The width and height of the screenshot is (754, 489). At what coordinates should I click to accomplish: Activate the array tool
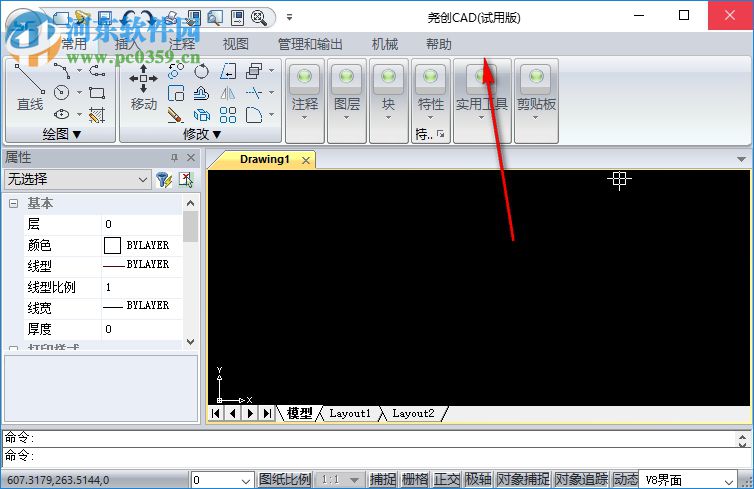(227, 115)
